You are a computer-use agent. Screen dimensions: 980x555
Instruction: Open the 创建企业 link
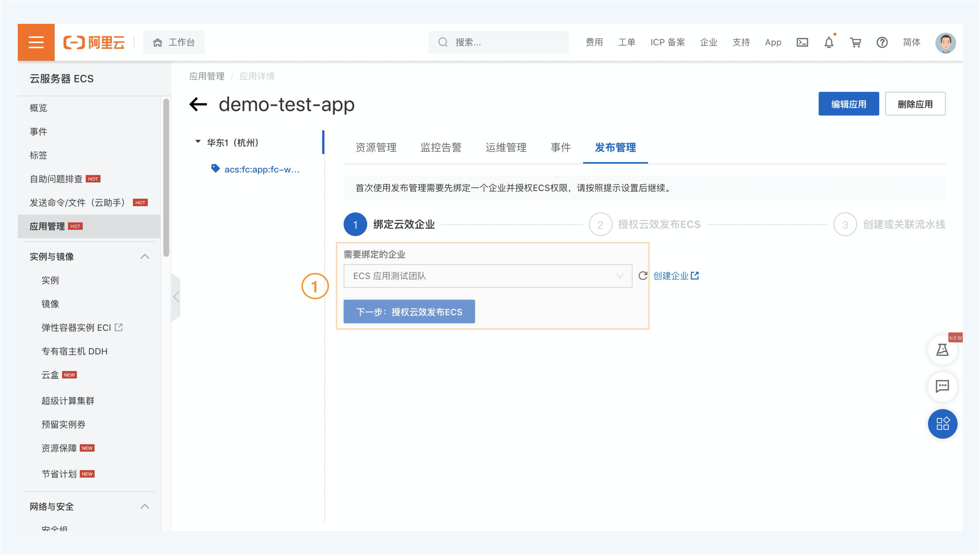[676, 275]
